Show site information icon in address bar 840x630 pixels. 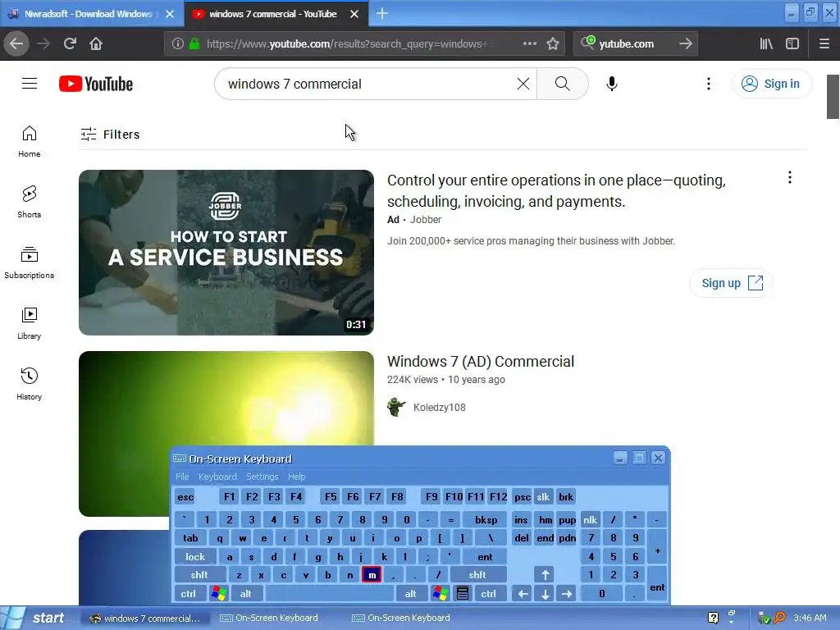click(x=177, y=43)
